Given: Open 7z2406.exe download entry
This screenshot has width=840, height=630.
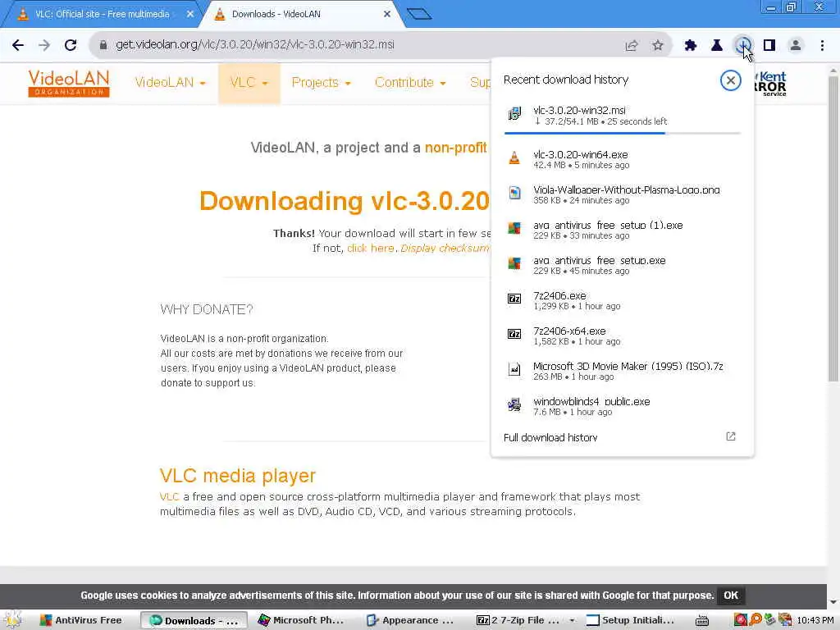Looking at the screenshot, I should click(622, 300).
